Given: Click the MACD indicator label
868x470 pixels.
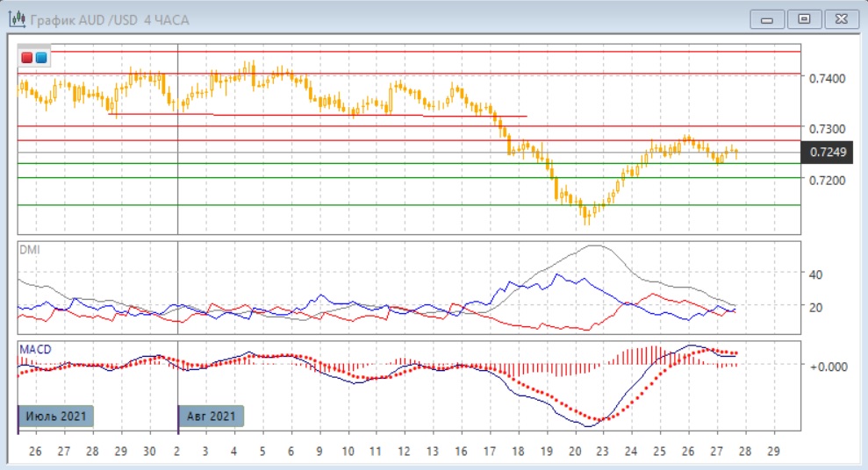Looking at the screenshot, I should 35,349.
